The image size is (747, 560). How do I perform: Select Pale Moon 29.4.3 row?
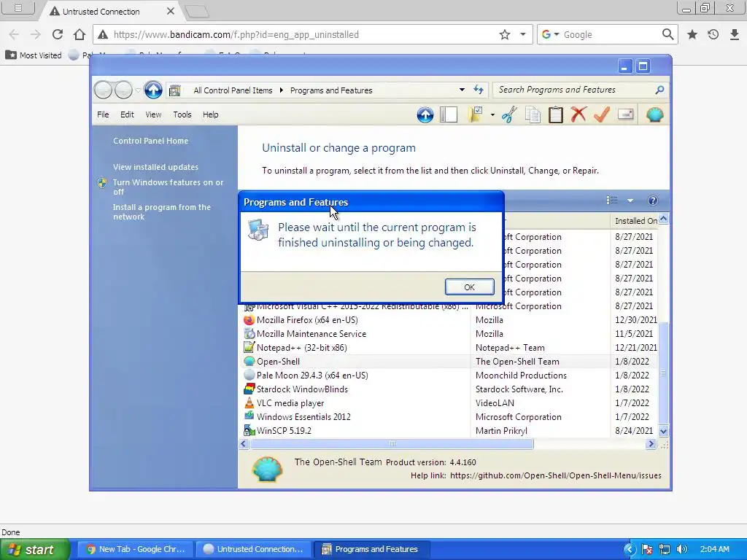(450, 376)
